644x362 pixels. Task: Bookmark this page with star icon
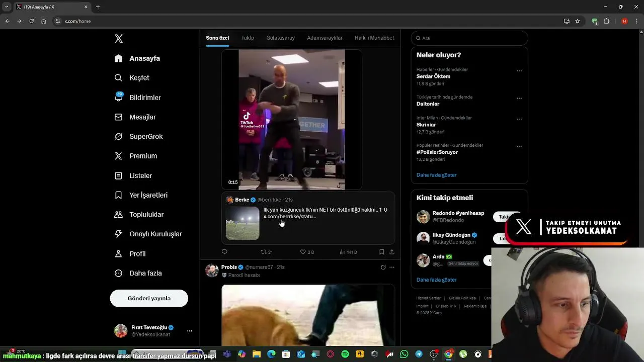578,21
